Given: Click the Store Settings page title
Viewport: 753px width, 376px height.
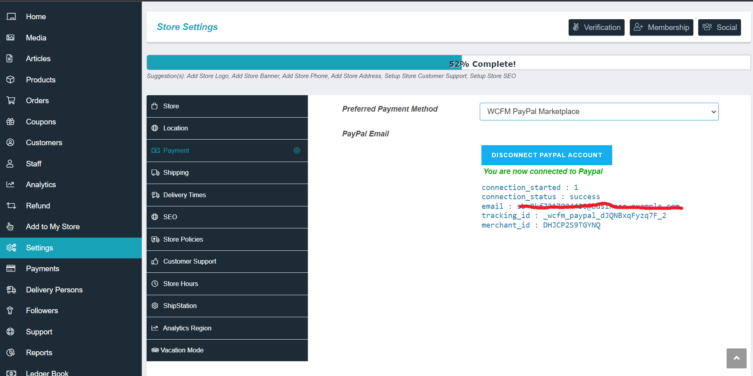Looking at the screenshot, I should [187, 27].
